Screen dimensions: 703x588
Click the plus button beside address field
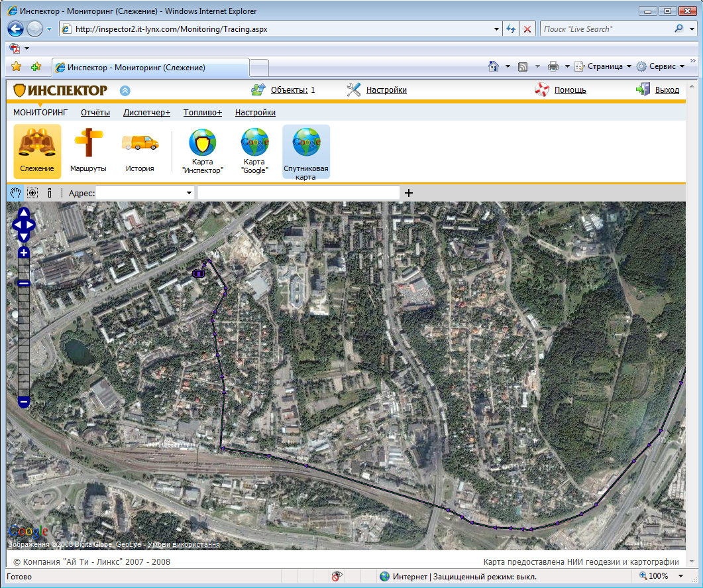tap(408, 194)
